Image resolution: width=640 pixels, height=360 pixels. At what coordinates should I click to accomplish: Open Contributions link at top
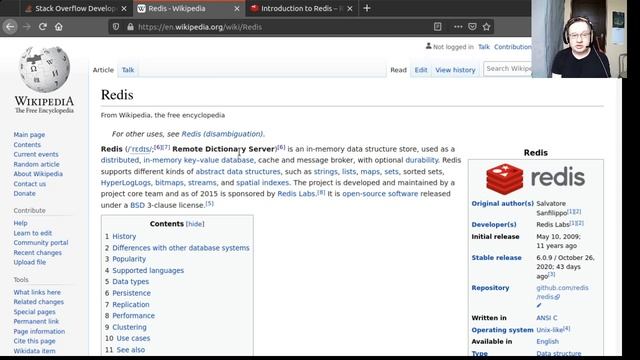(513, 47)
